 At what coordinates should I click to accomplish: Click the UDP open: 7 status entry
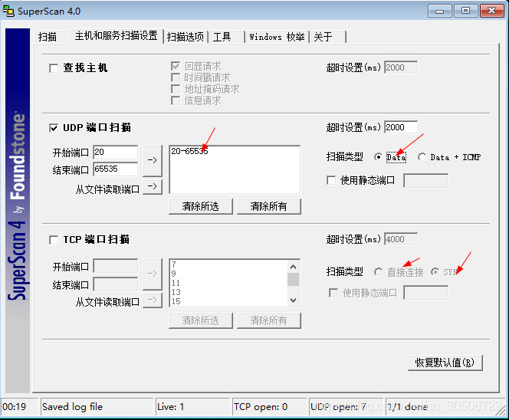point(338,407)
